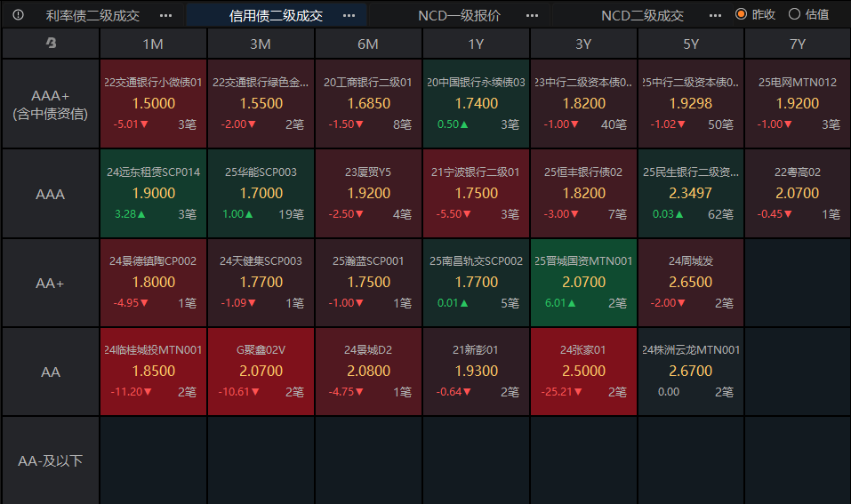Viewport: 851px width, 504px height.
Task: Click the AAA+ (含中债资信) row label
Action: [x=51, y=104]
